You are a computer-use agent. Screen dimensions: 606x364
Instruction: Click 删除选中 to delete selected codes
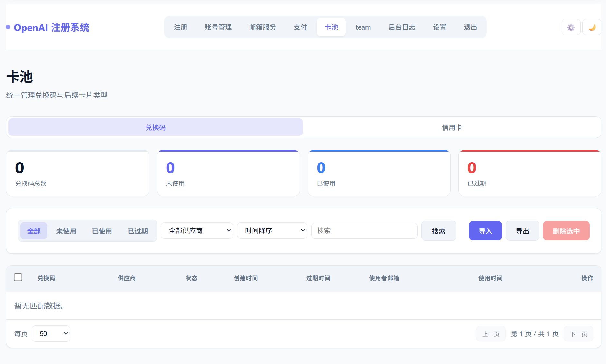point(566,231)
